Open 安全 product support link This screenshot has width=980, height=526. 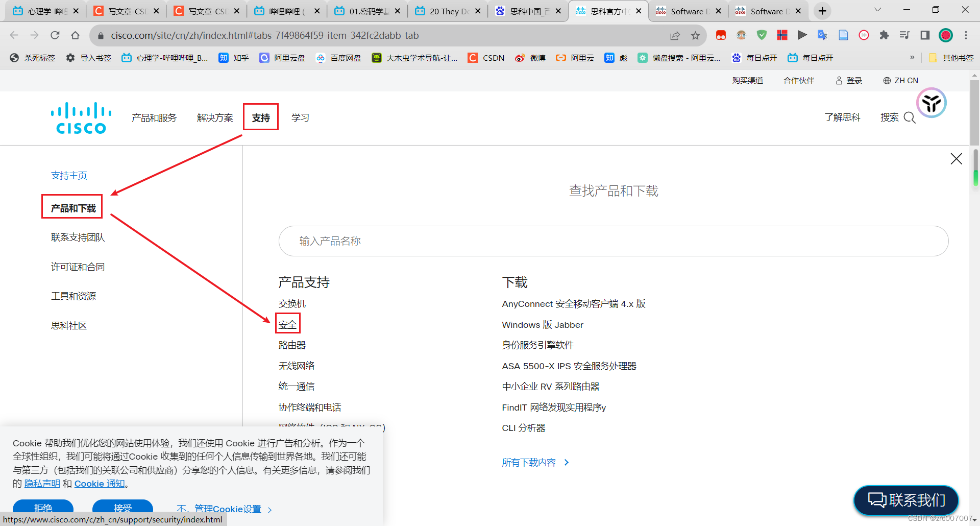pyautogui.click(x=287, y=325)
